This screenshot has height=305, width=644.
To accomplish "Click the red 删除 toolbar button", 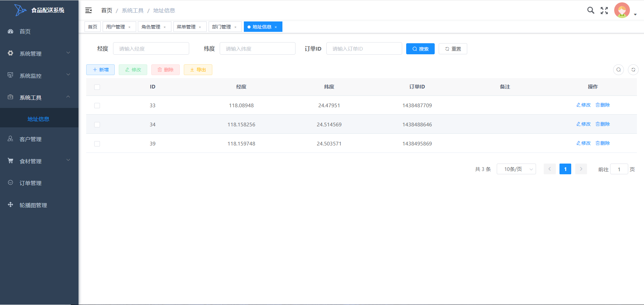I will 165,70.
